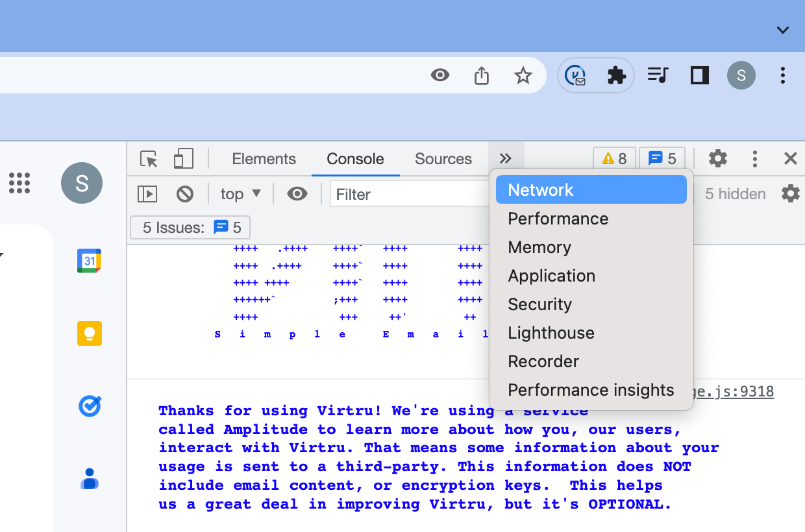Open the js:9318 source link
Viewport: 805px width, 532px height.
click(x=734, y=392)
